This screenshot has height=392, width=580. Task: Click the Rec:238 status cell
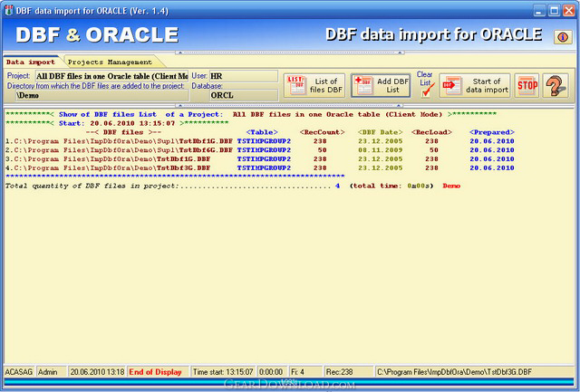[348, 372]
